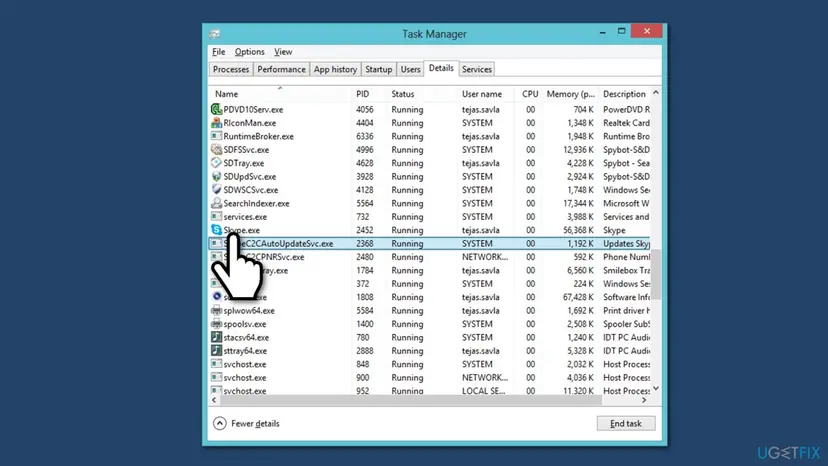Click the splwow64.exe printer icon

point(216,310)
